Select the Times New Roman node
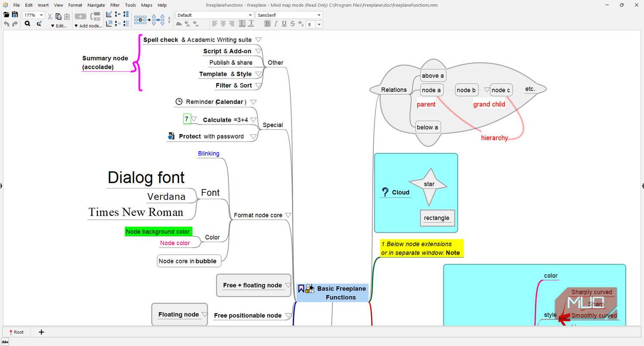This screenshot has height=346, width=644. pos(136,212)
